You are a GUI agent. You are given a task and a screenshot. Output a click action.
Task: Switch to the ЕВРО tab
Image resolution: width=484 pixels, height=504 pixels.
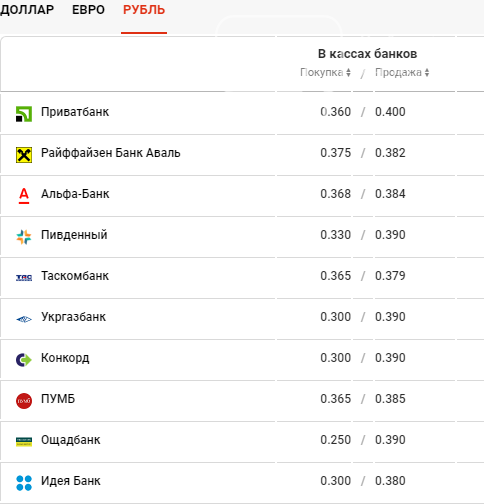tap(88, 10)
